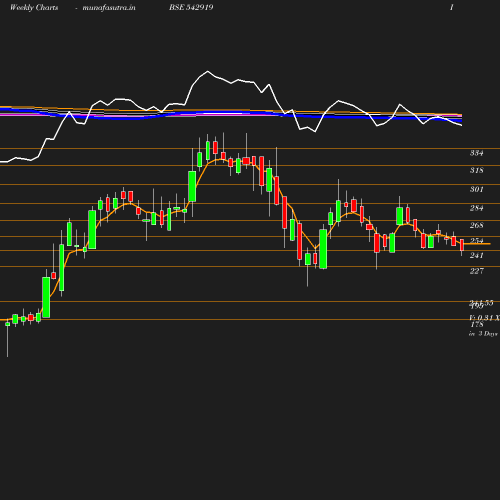This screenshot has width=500, height=500.
Task: Click the 318 price axis label
Action: tap(476, 170)
